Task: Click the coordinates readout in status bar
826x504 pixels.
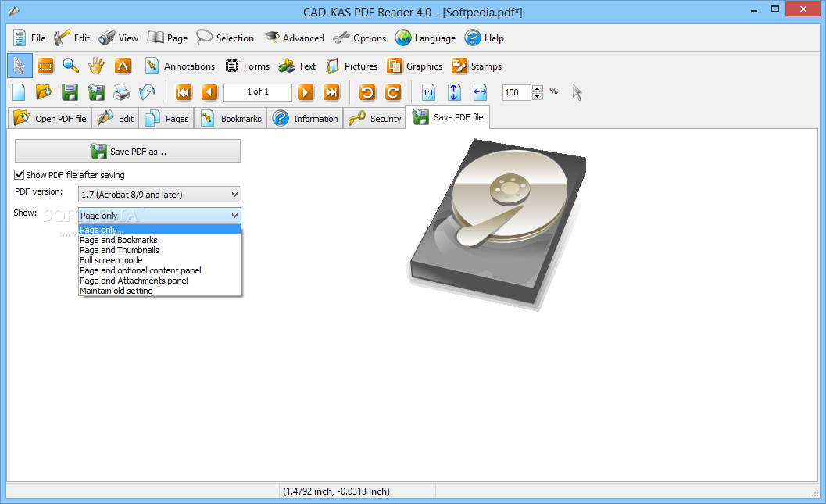Action: tap(337, 491)
